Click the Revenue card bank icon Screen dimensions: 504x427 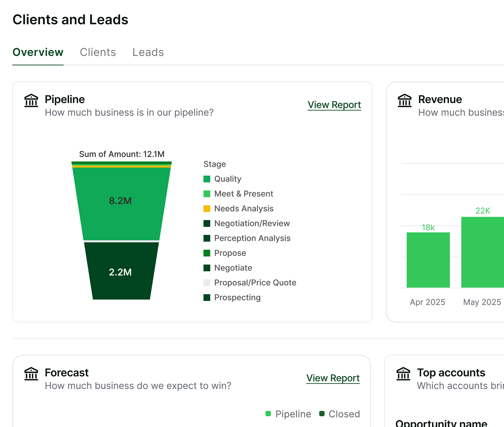point(404,100)
